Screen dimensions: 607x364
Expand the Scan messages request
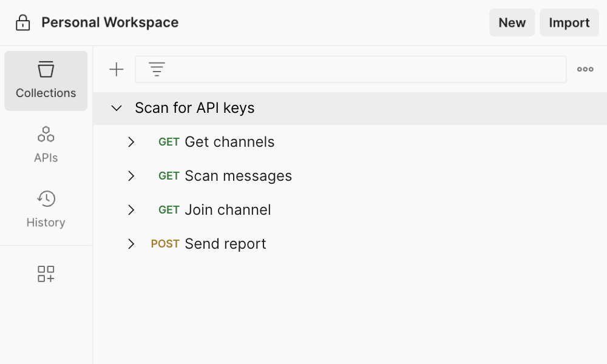coord(131,176)
